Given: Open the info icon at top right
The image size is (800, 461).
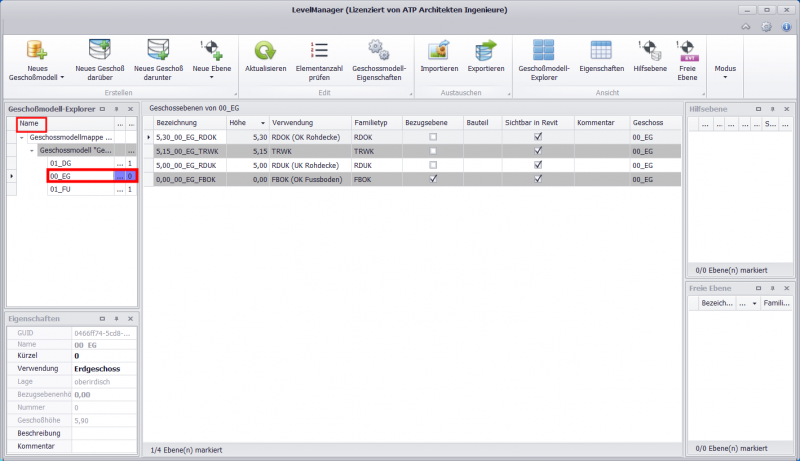Looking at the screenshot, I should [x=787, y=27].
